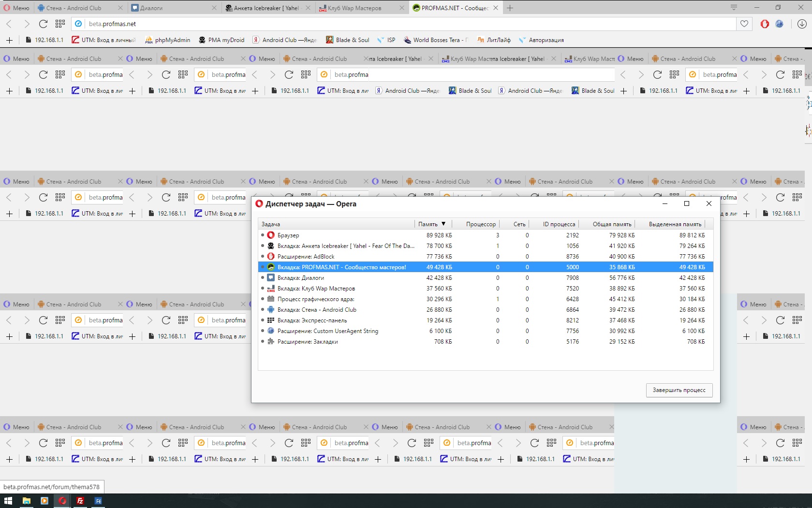Screen dimensions: 812x508
Task: Sort tasks by Процессор column
Action: pos(481,224)
